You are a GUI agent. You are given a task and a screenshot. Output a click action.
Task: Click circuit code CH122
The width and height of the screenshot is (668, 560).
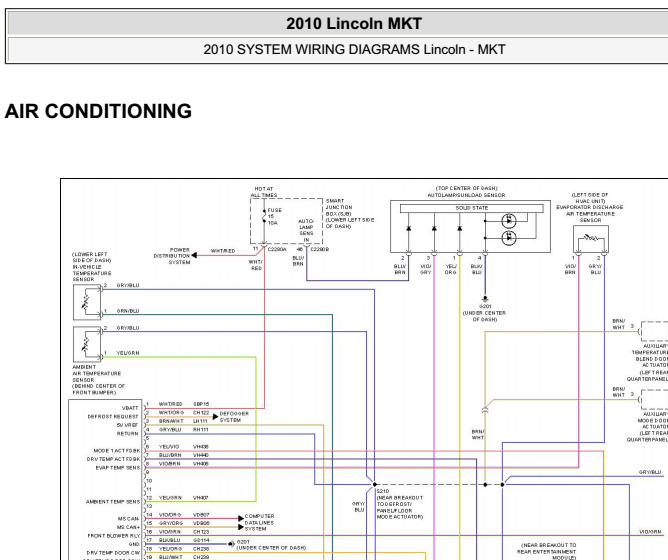(x=201, y=413)
